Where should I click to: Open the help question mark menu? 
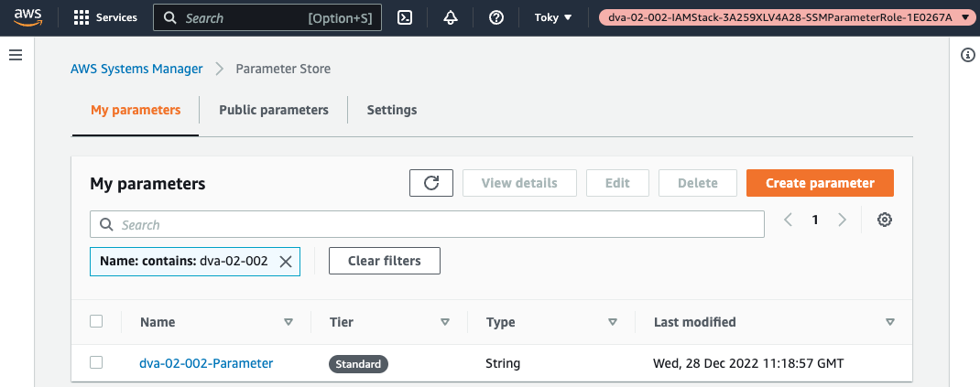click(496, 17)
